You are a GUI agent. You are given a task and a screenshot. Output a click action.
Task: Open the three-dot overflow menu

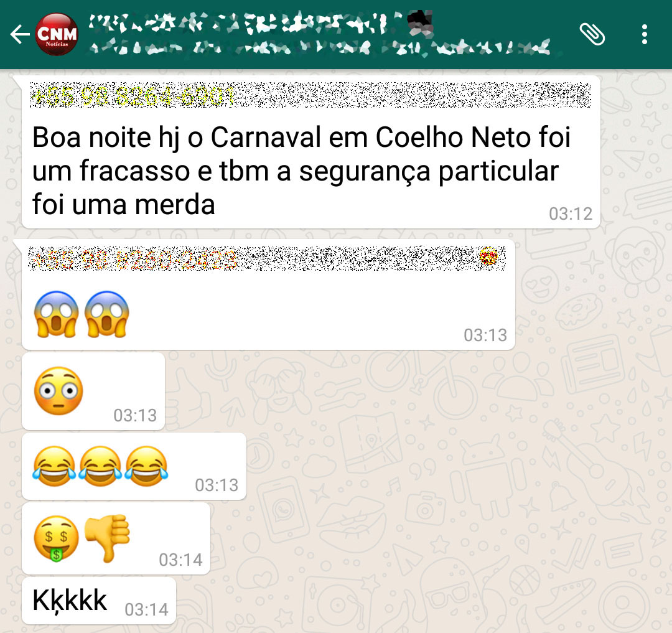coord(644,34)
